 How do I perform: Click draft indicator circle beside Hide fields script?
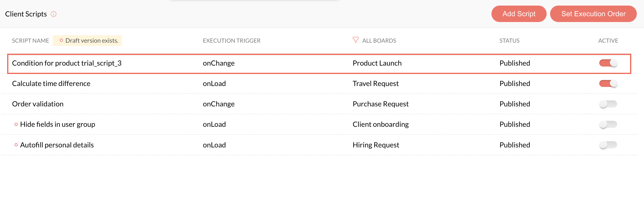[x=16, y=124]
